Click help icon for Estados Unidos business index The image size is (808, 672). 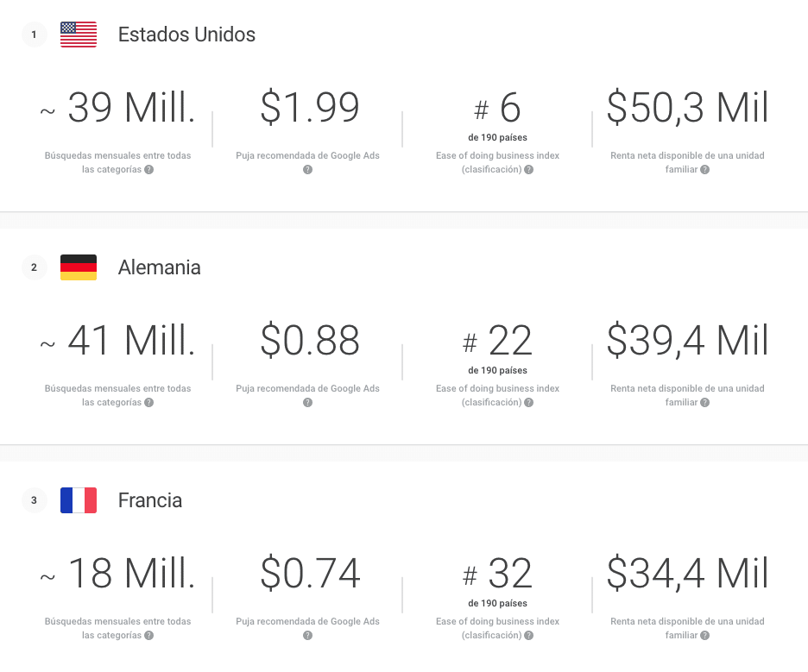coord(529,170)
